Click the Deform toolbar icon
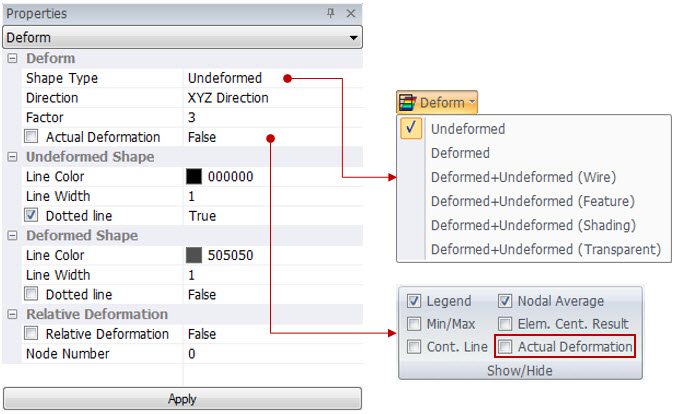 [x=407, y=102]
